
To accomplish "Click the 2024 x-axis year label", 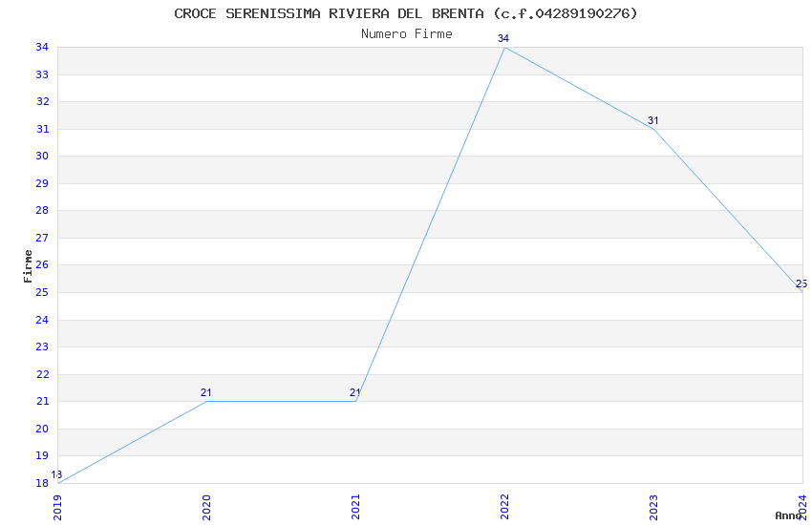I will tap(803, 507).
